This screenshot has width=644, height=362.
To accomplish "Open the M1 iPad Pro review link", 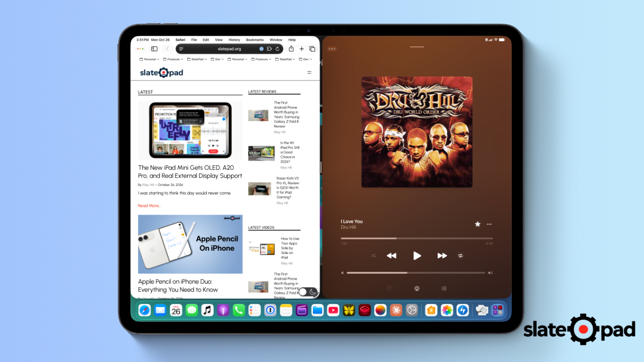I will coord(290,152).
